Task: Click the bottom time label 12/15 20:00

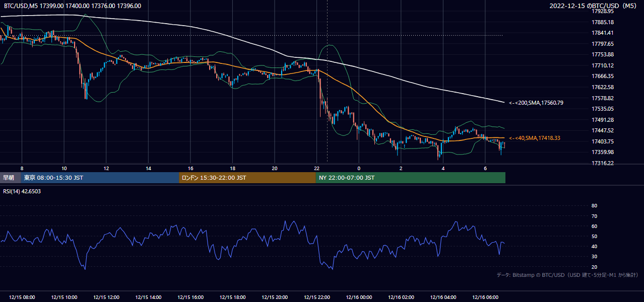Action: 275,297
